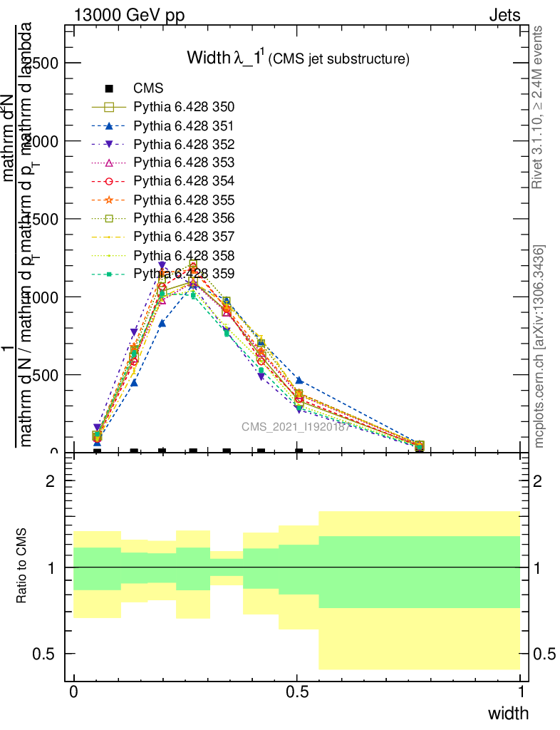Click the '(CMS jet substructure)' subtitle
The image size is (560, 730).
pos(339,59)
